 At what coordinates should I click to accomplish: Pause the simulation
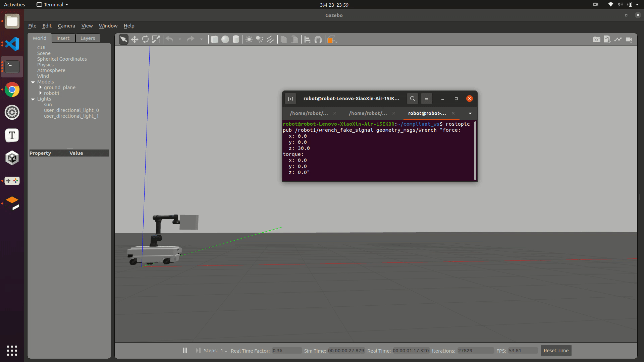click(x=185, y=350)
